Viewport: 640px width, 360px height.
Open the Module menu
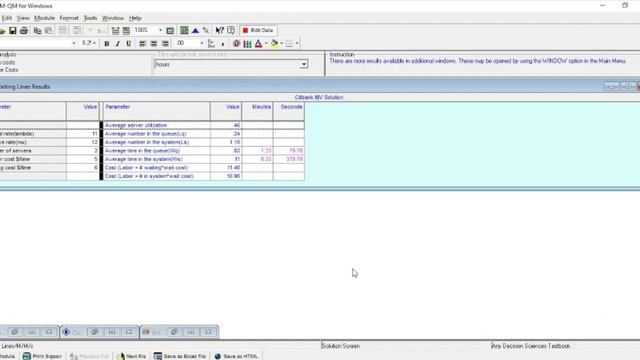coord(44,18)
